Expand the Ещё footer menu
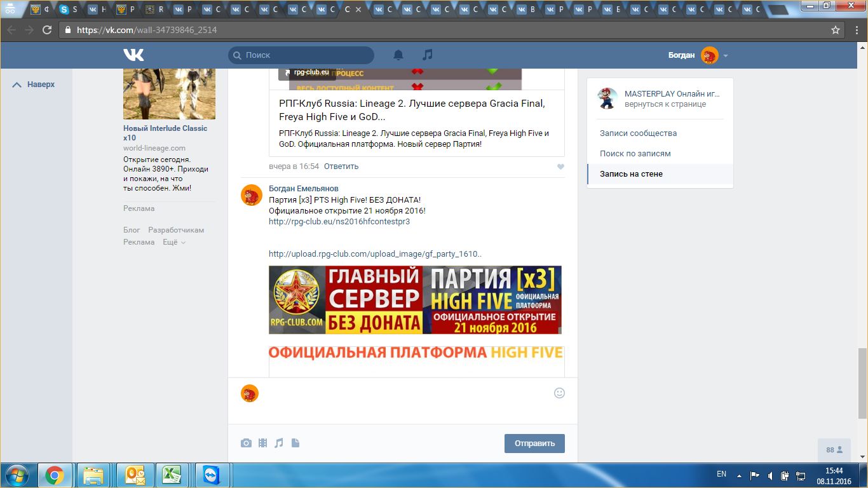The width and height of the screenshot is (868, 488). pyautogui.click(x=174, y=242)
